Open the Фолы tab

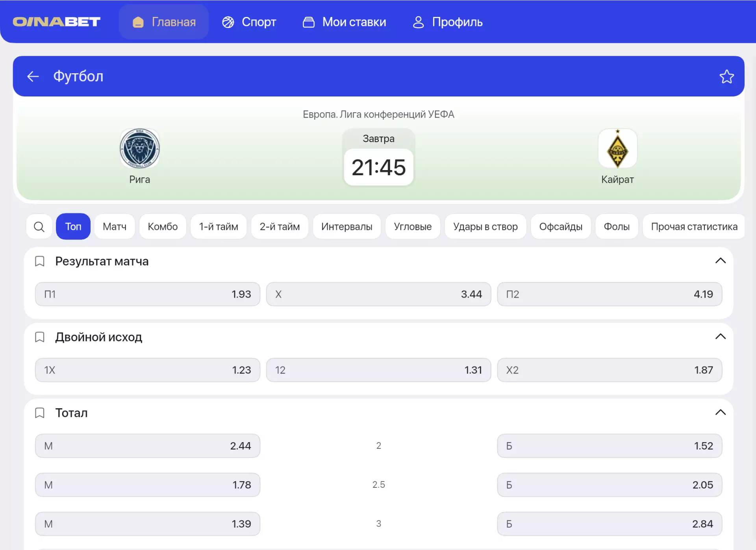click(617, 226)
